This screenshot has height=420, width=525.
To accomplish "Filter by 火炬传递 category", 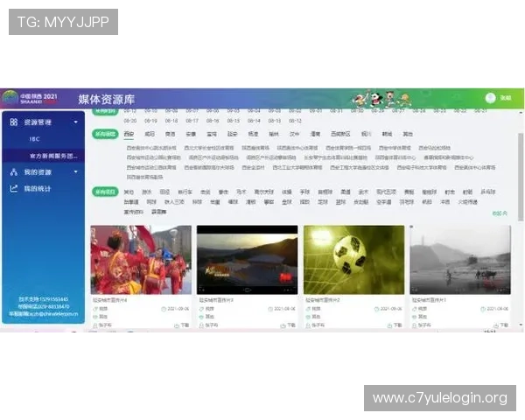I will click(468, 202).
